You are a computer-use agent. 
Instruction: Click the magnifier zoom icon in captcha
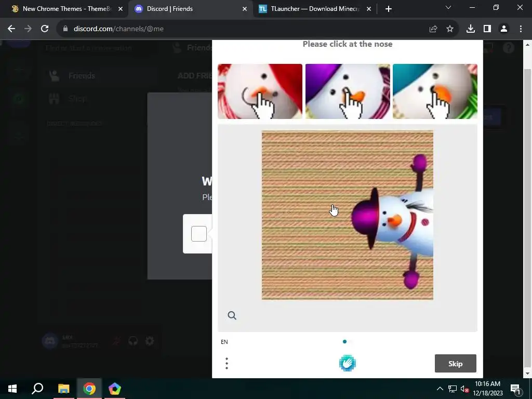232,315
